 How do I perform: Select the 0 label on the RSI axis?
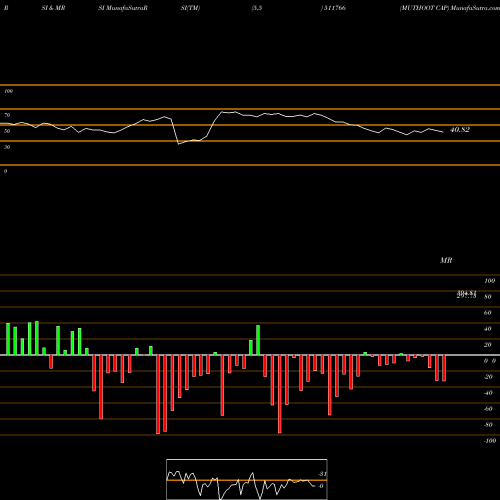pyautogui.click(x=5, y=171)
